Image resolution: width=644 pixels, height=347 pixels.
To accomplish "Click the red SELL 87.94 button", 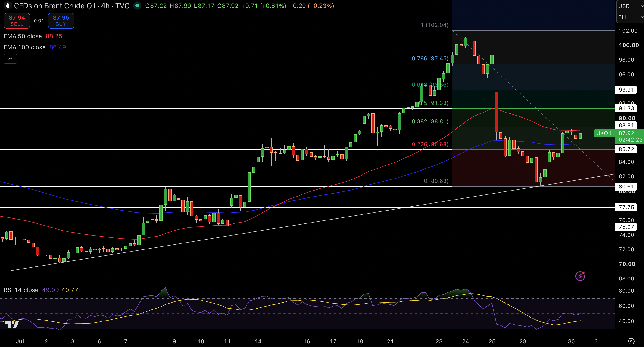I will [x=17, y=21].
